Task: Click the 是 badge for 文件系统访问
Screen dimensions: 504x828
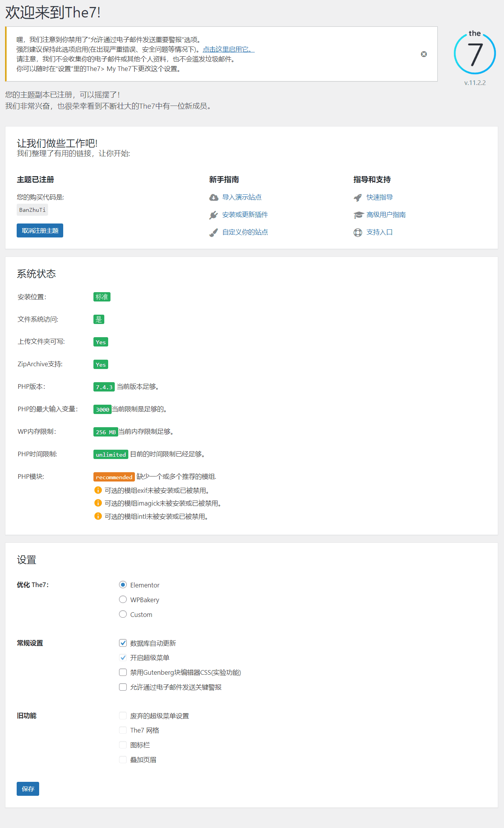Action: (x=99, y=319)
